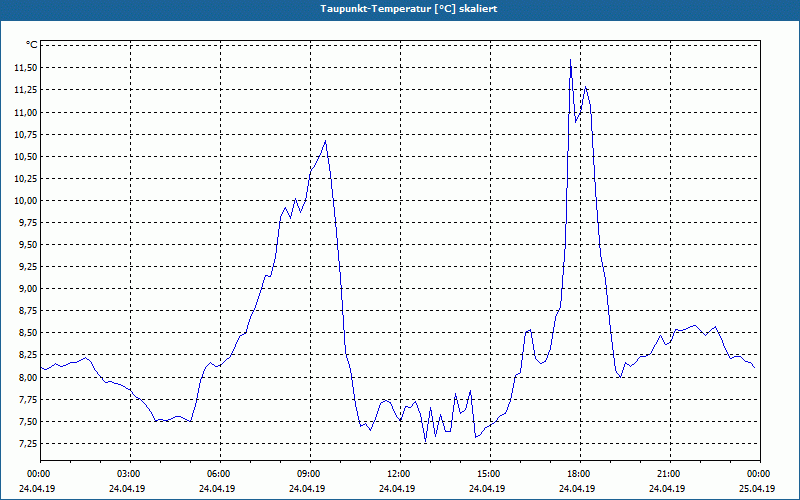Select the '7,25' y-axis value
Image resolution: width=800 pixels, height=500 pixels.
point(29,443)
